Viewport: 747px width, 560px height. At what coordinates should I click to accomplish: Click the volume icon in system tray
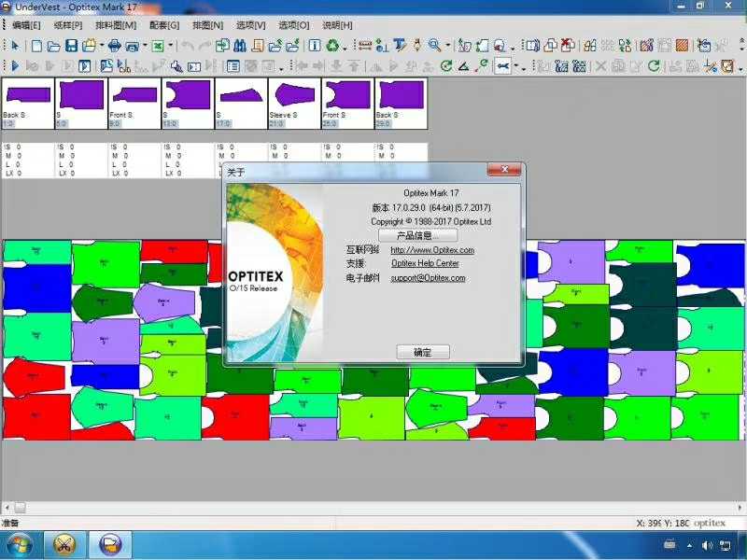click(706, 545)
